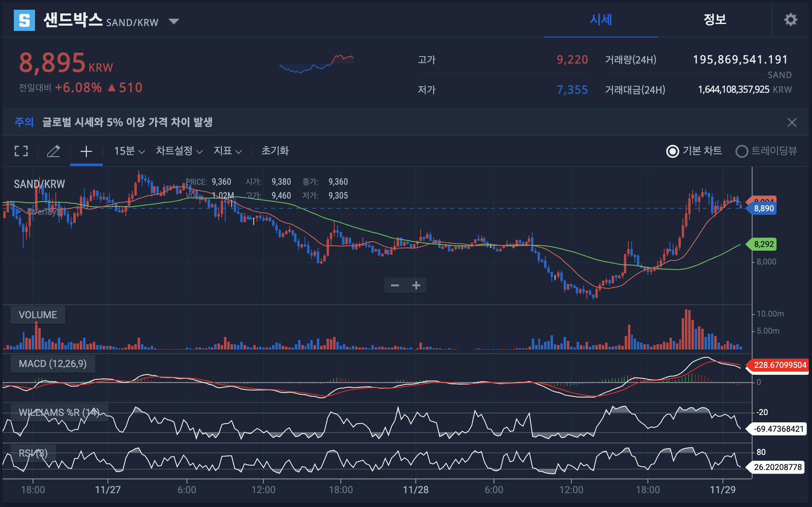Viewport: 812px width, 507px height.
Task: Zoom in chart with plus button
Action: point(416,285)
